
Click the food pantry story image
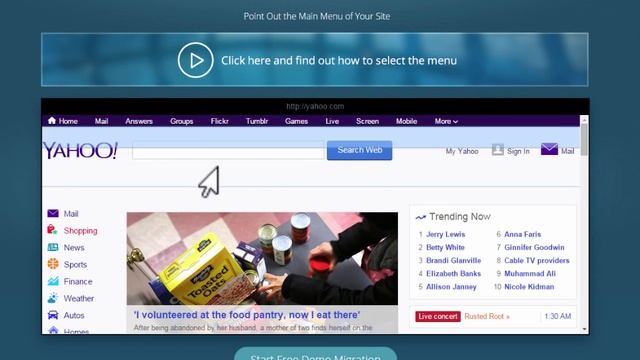pos(262,258)
